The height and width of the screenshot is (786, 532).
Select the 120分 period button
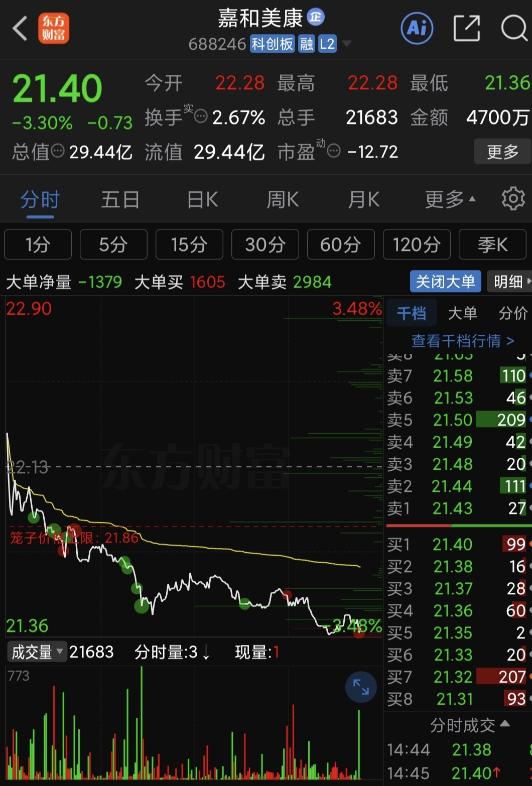point(417,244)
